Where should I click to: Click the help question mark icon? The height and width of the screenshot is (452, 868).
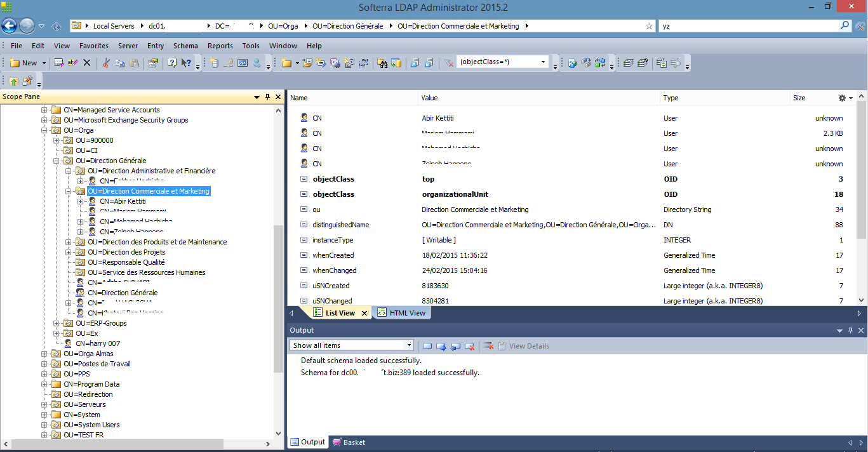point(172,63)
